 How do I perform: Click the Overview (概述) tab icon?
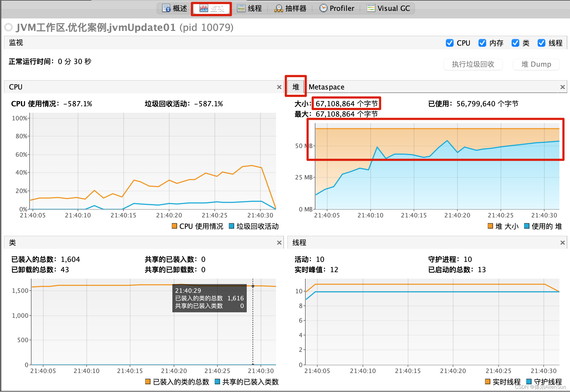click(x=166, y=8)
